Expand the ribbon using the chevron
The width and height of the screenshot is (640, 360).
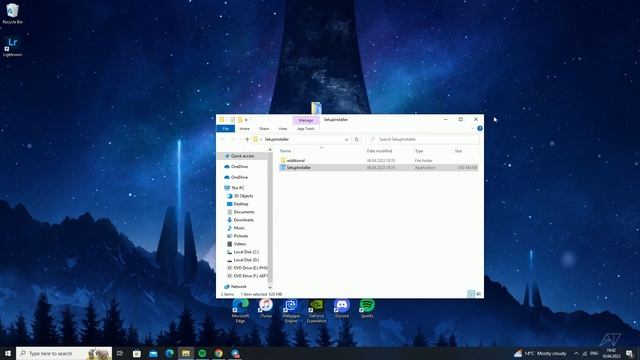473,129
